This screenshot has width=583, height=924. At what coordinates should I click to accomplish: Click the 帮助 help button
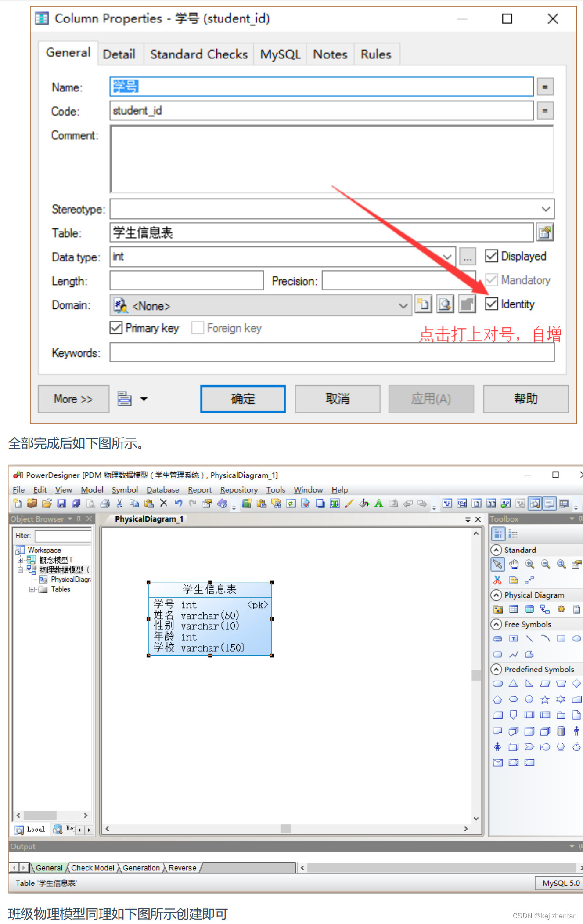[526, 399]
